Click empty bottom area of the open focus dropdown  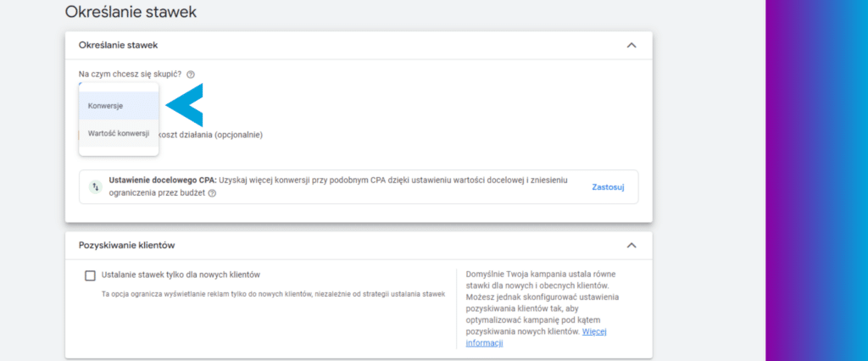coord(119,151)
